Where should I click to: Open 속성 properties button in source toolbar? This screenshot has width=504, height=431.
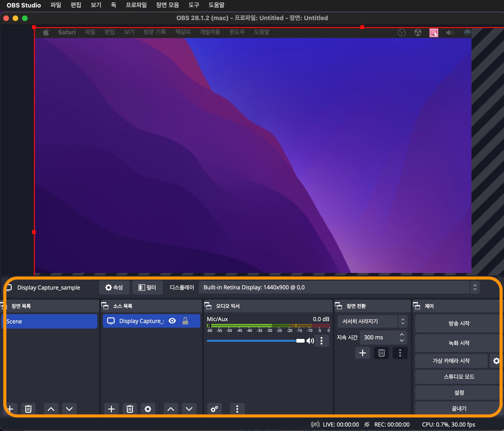point(114,287)
